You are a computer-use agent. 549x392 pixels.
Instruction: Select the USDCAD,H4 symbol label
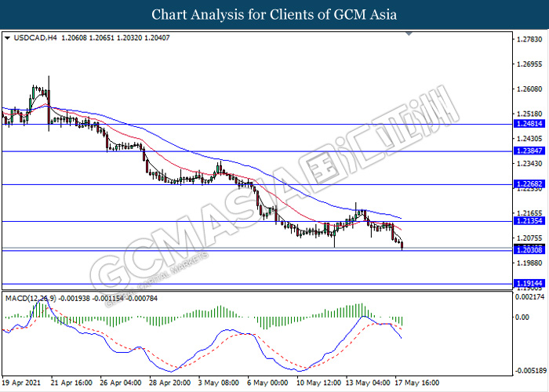click(x=35, y=38)
